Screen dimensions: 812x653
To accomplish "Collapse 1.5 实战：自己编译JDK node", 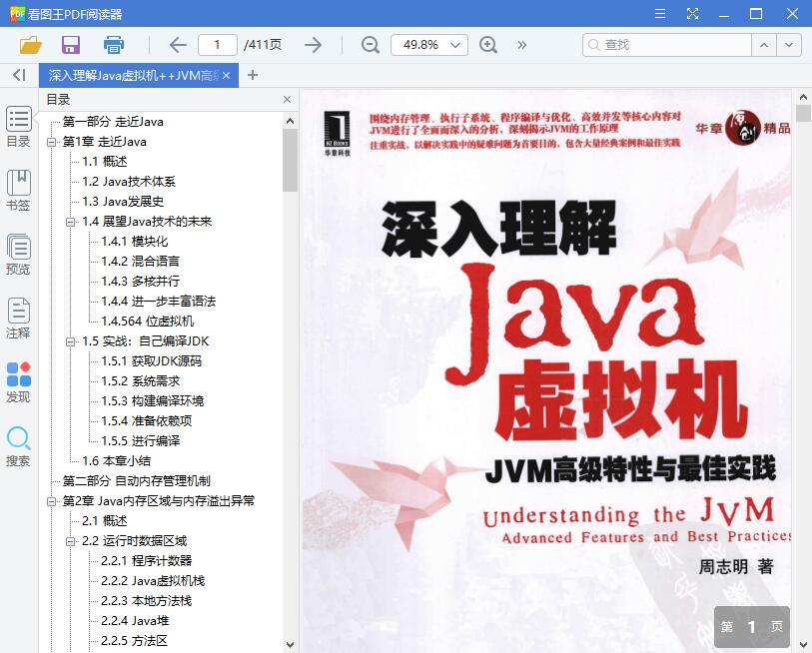I will [x=70, y=341].
